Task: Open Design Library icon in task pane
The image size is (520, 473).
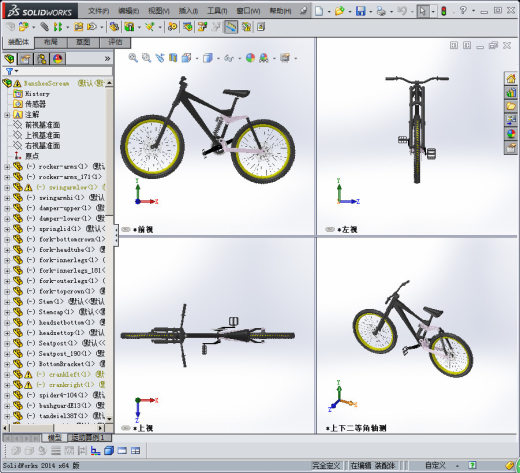Action: coord(511,93)
